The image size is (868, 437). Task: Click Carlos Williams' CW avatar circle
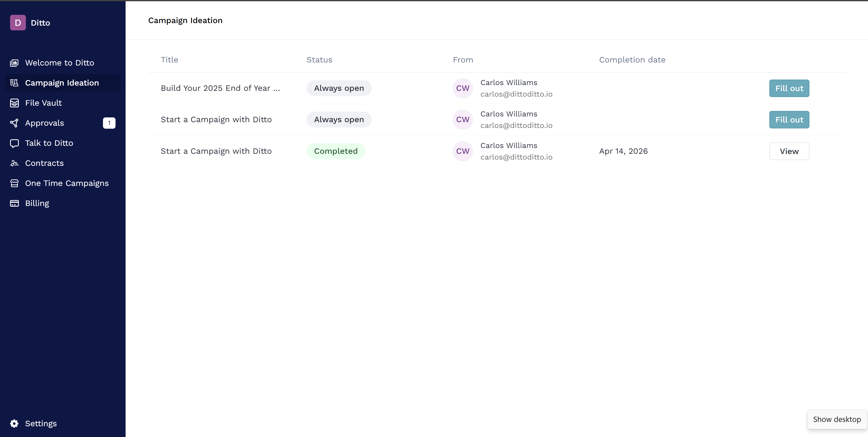(x=463, y=88)
